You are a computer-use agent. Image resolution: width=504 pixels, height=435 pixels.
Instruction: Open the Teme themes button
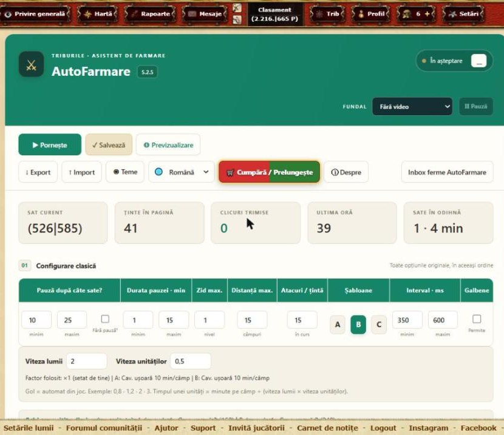coord(125,172)
